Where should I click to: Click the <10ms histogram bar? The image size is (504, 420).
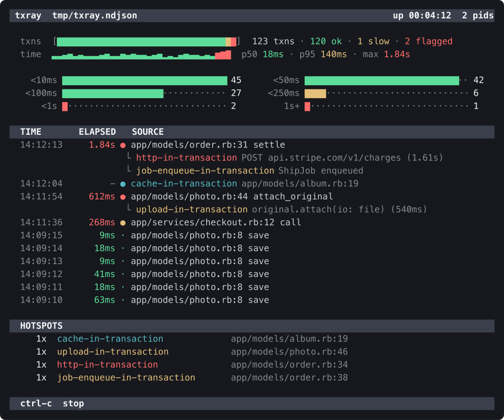145,81
